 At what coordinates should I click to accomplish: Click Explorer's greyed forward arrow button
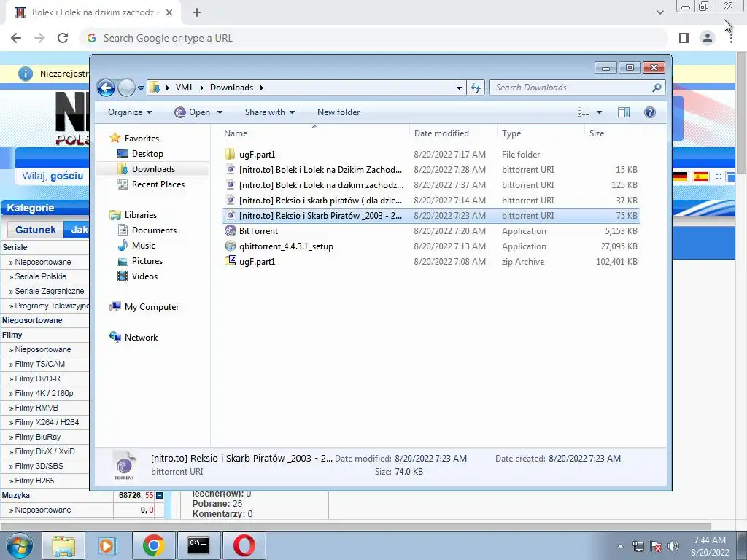pos(126,87)
